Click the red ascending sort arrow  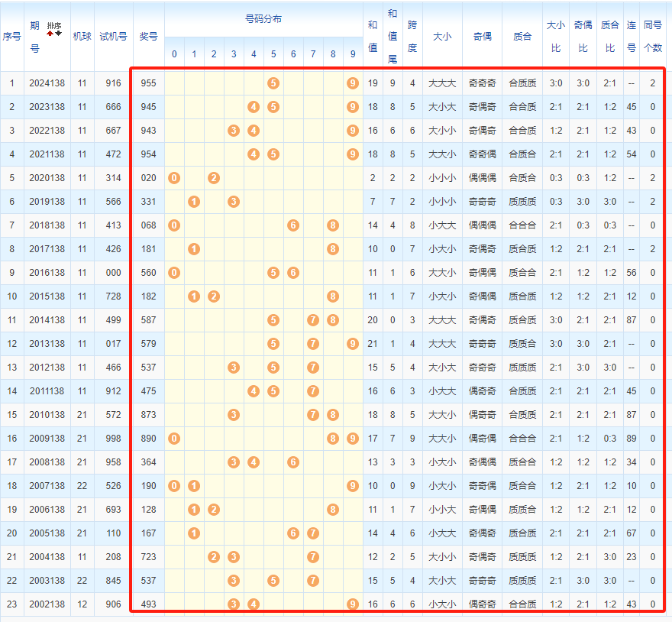[50, 34]
